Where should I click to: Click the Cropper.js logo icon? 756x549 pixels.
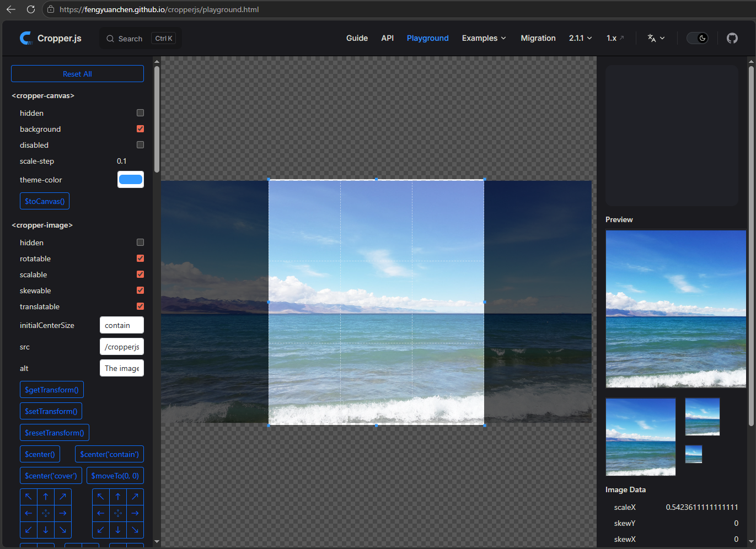tap(26, 38)
